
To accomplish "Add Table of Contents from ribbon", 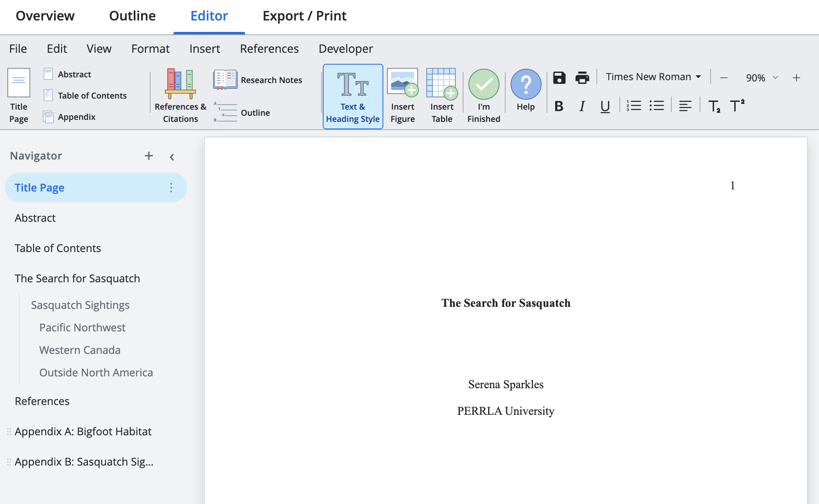I will point(85,95).
